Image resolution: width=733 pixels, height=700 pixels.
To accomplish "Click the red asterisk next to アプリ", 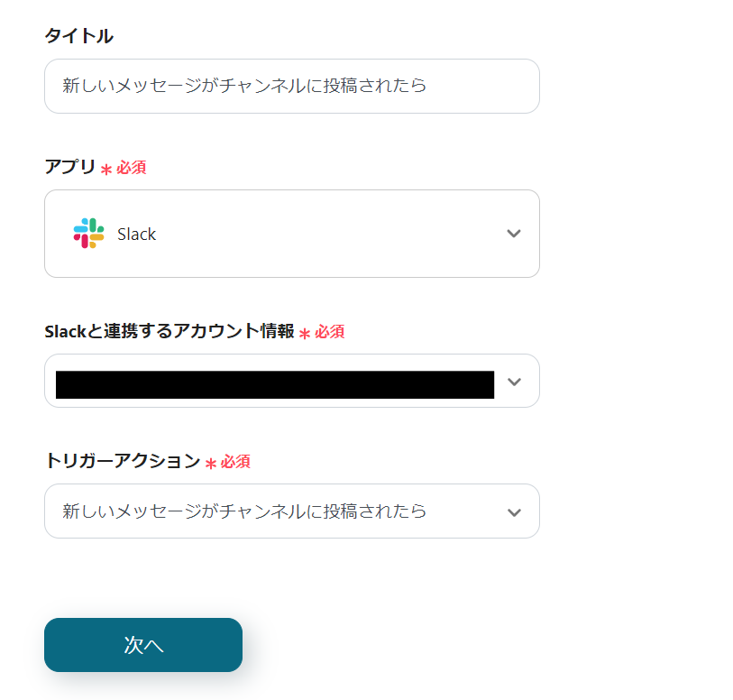I will coord(106,170).
